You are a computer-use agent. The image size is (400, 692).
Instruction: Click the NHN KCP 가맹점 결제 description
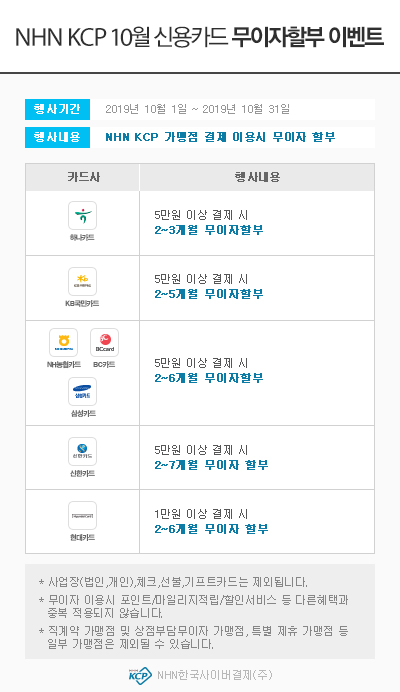coord(220,137)
